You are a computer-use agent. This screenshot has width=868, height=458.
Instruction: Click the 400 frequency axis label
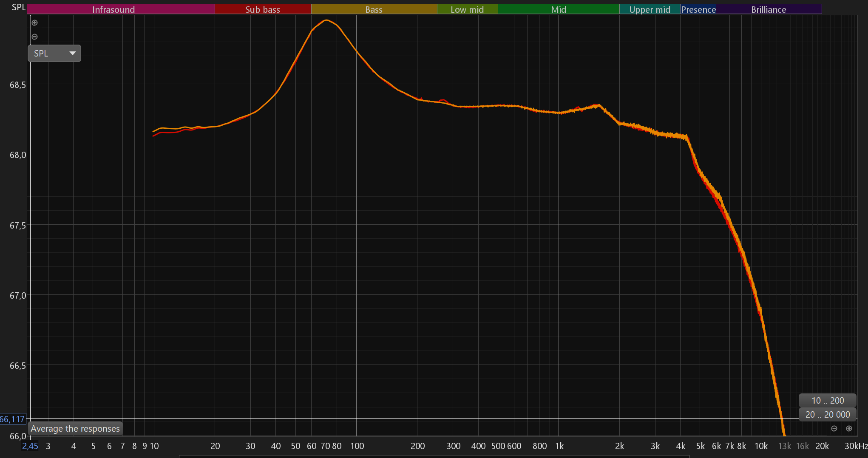tap(479, 446)
